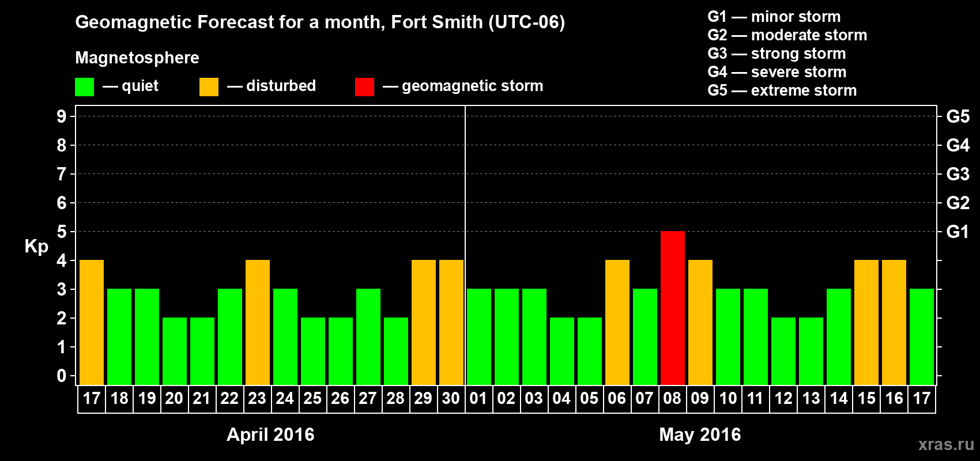This screenshot has height=461, width=980.
Task: Click the green bar for April 20
Action: pos(175,351)
